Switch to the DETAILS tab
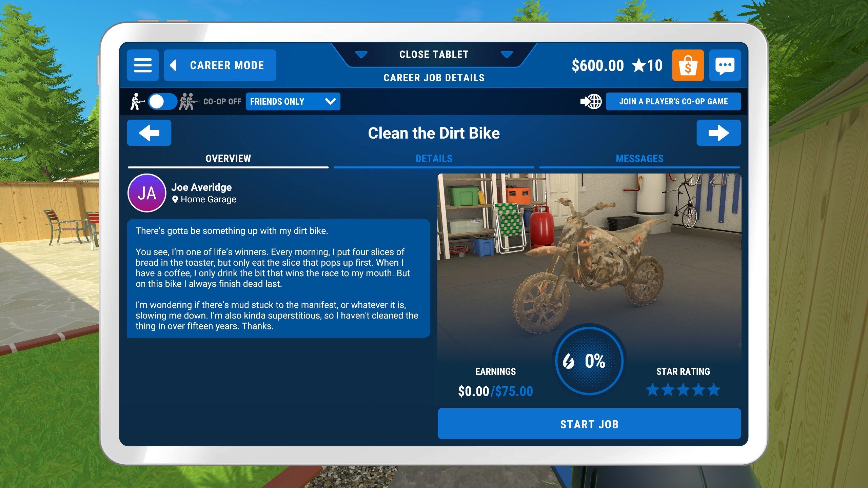This screenshot has width=868, height=488. (x=434, y=159)
